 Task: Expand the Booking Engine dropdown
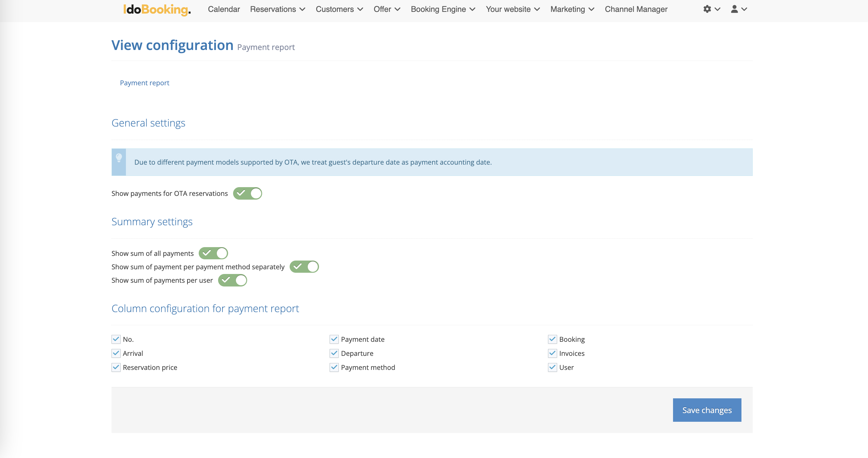click(443, 9)
